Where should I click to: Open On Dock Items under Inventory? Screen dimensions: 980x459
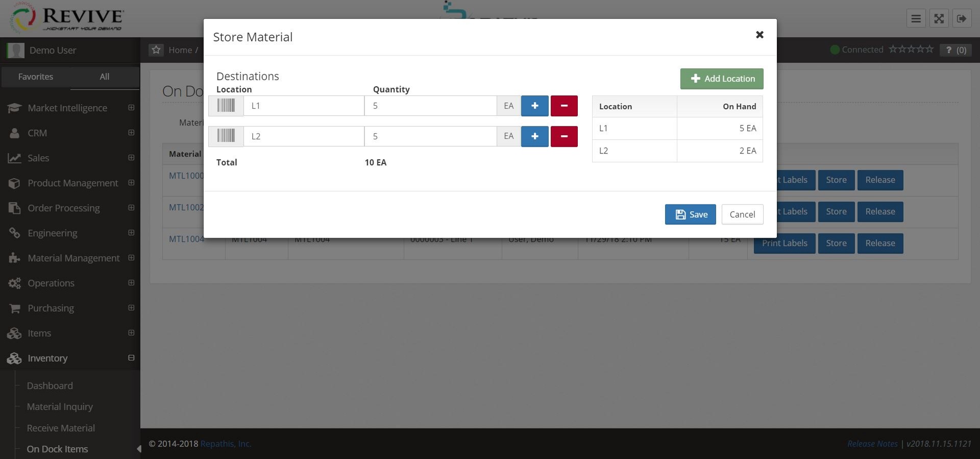tap(57, 449)
